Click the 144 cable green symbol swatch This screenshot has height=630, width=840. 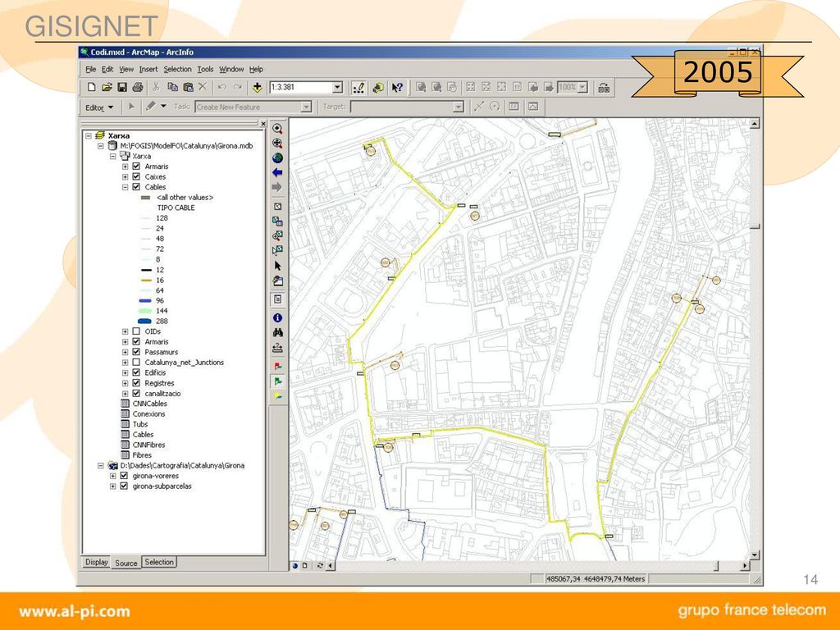(144, 311)
